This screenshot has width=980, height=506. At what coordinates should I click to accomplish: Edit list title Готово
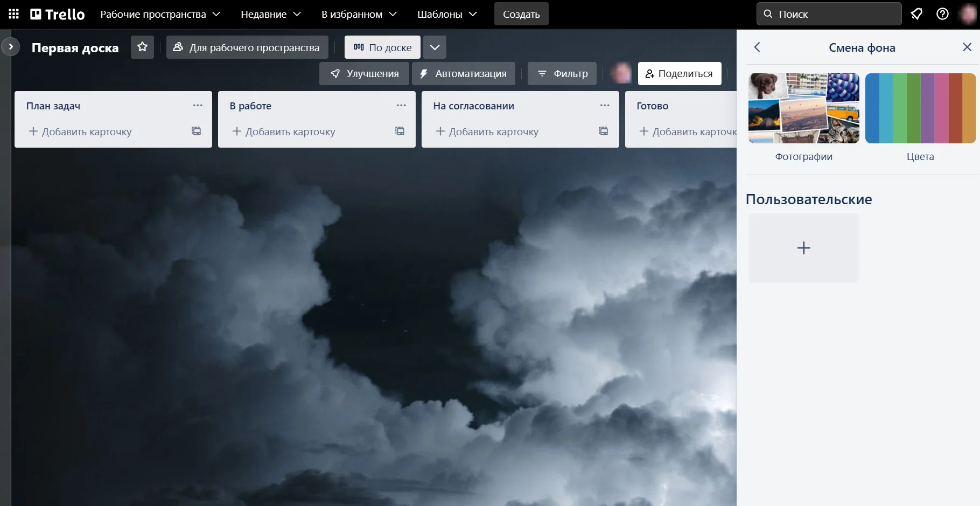click(x=653, y=106)
